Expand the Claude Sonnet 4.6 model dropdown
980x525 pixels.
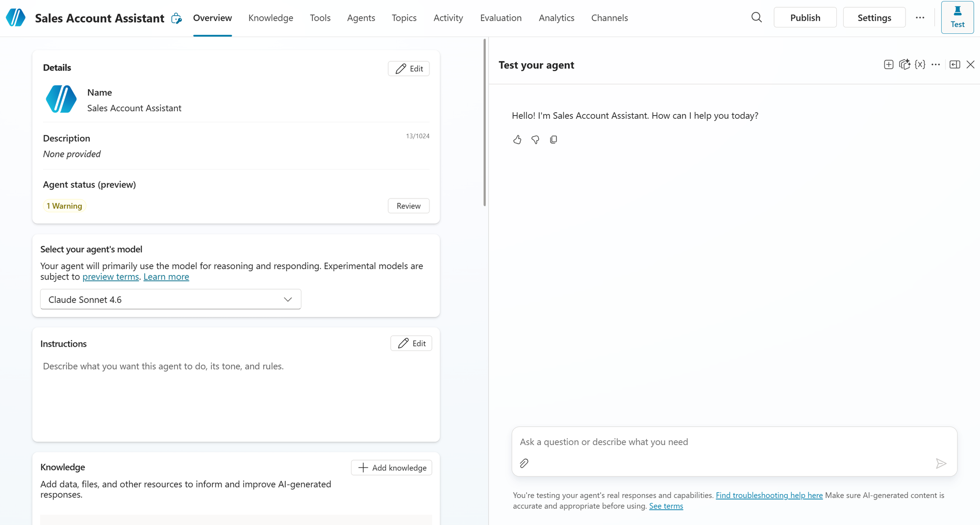pyautogui.click(x=171, y=300)
